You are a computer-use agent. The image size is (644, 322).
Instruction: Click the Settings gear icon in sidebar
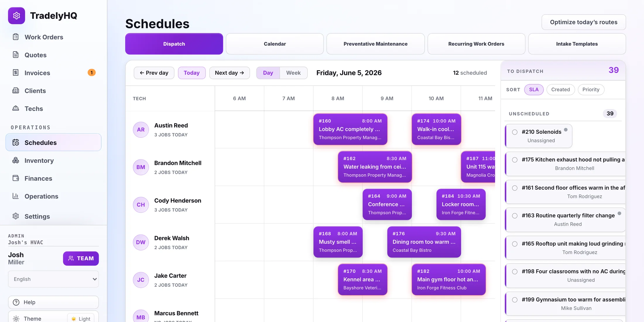(16, 216)
